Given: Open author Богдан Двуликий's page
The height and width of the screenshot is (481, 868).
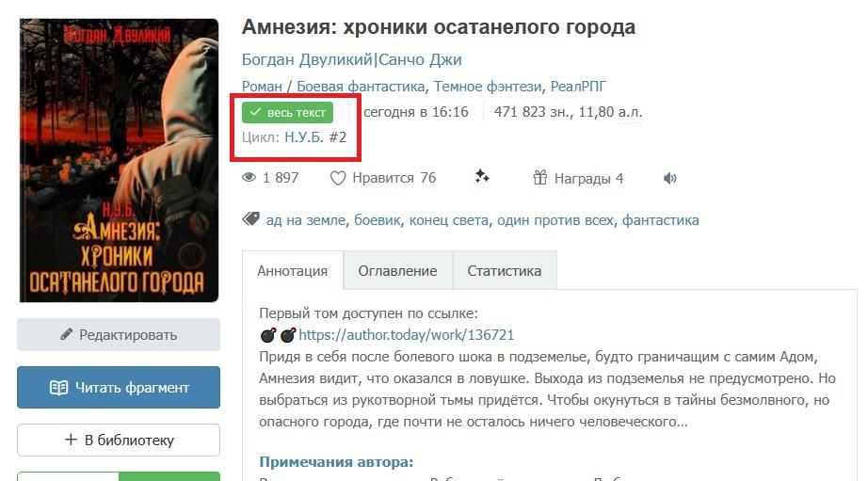Looking at the screenshot, I should [307, 59].
